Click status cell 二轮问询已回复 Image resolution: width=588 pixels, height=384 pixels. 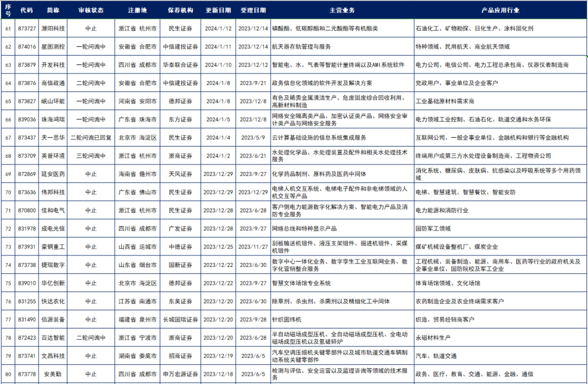click(x=91, y=138)
